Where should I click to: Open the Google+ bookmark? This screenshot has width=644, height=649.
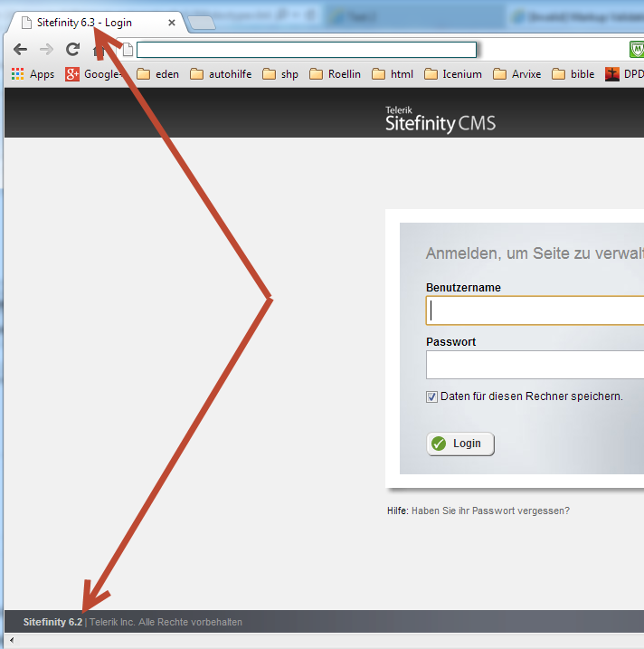pyautogui.click(x=93, y=74)
